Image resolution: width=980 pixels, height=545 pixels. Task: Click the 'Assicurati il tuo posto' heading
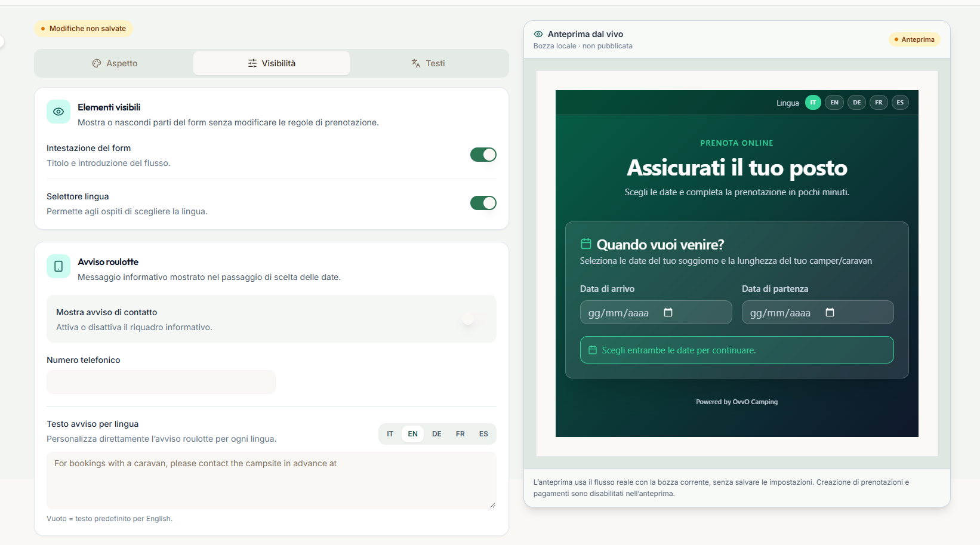[x=736, y=168]
